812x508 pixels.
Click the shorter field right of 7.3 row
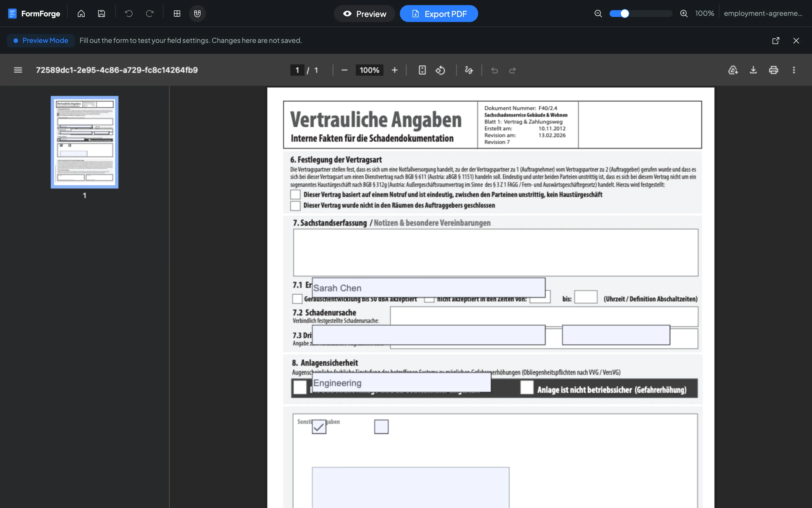point(616,335)
